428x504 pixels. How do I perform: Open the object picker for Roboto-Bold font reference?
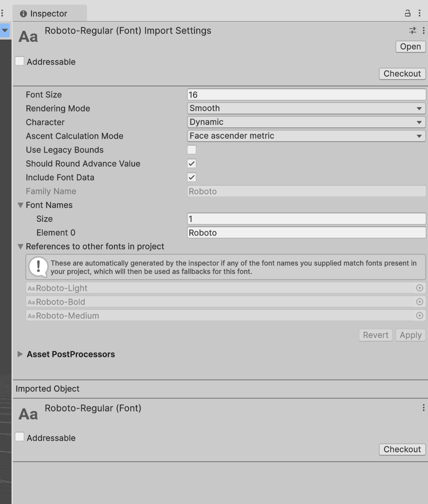pyautogui.click(x=419, y=302)
